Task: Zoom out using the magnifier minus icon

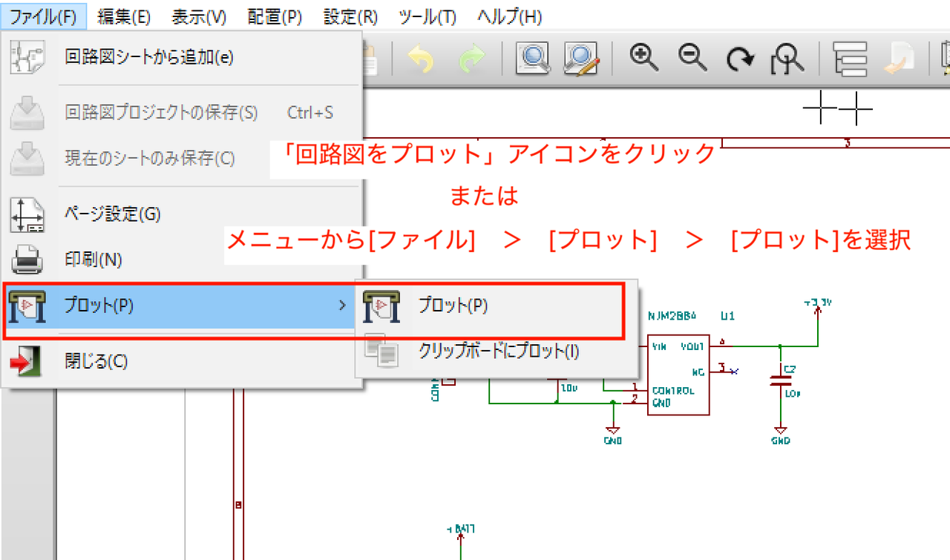Action: tap(691, 56)
